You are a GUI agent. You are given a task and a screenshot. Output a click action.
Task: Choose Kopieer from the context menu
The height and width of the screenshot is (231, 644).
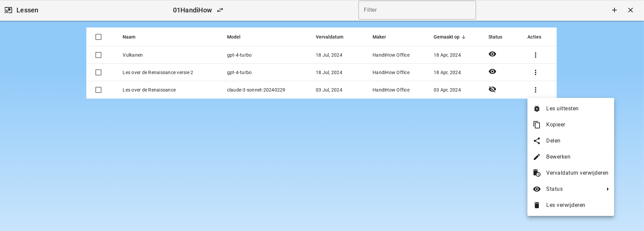(556, 125)
